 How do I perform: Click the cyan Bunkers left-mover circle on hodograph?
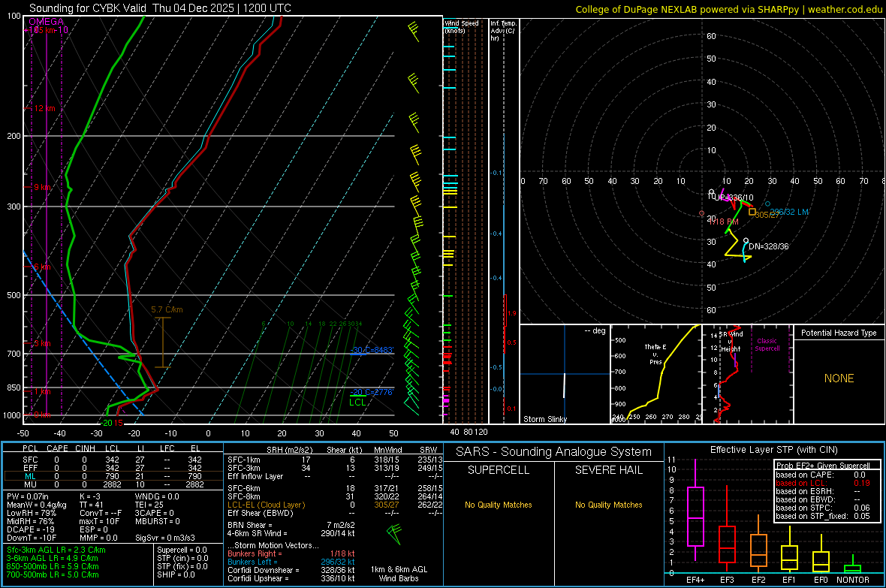coord(767,204)
